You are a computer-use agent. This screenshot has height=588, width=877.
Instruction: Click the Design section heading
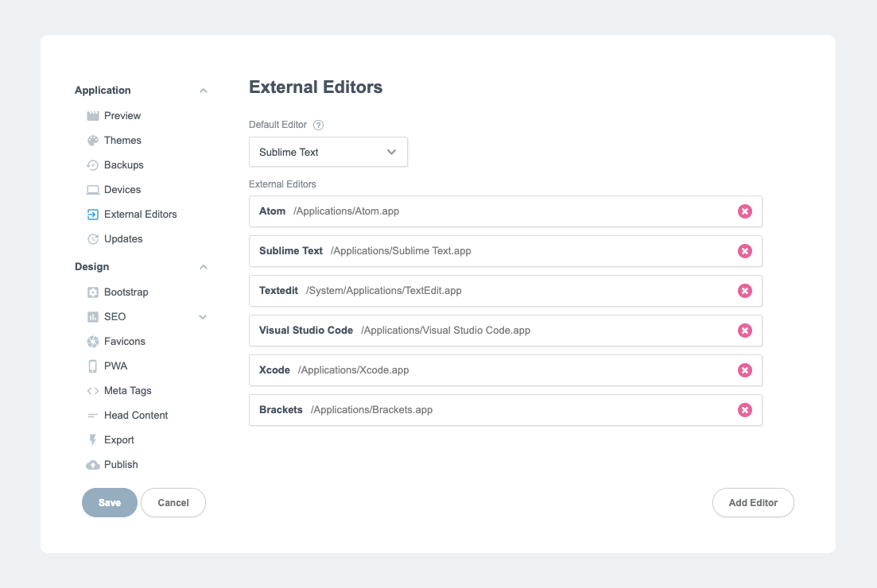92,267
